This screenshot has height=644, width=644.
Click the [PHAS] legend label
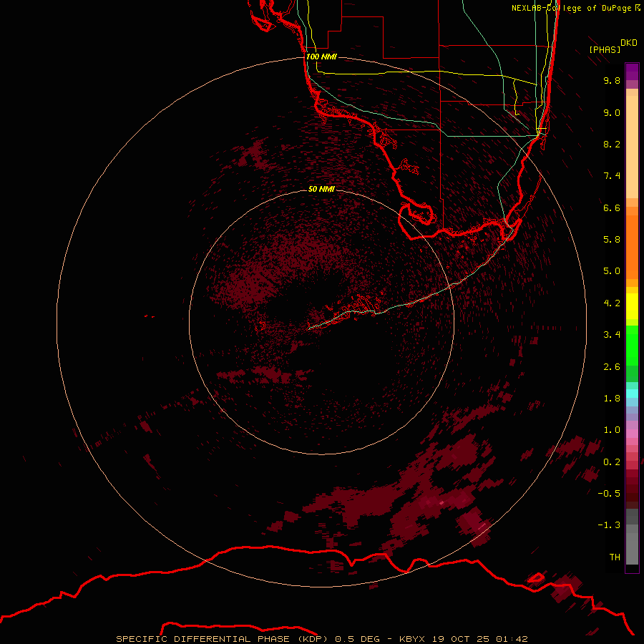605,49
